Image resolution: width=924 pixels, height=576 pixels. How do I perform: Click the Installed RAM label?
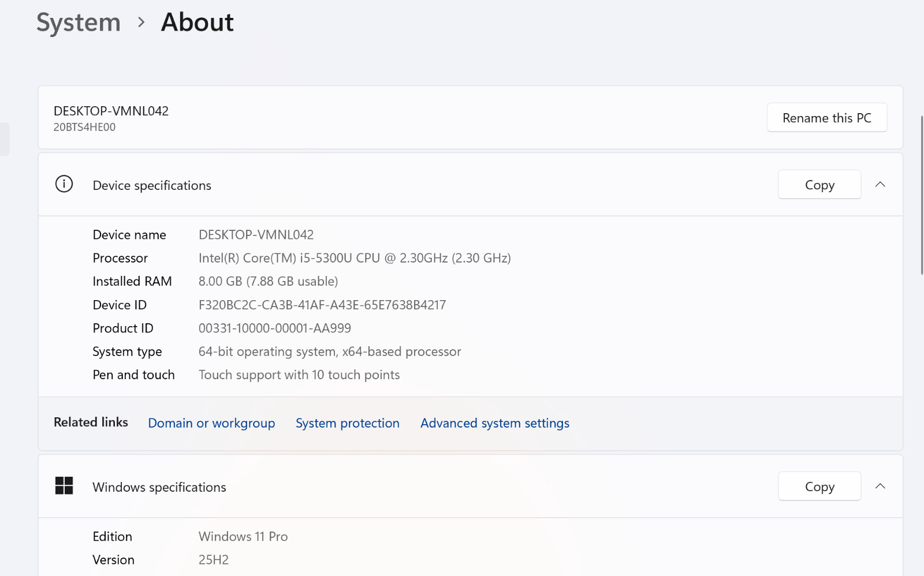(x=132, y=281)
